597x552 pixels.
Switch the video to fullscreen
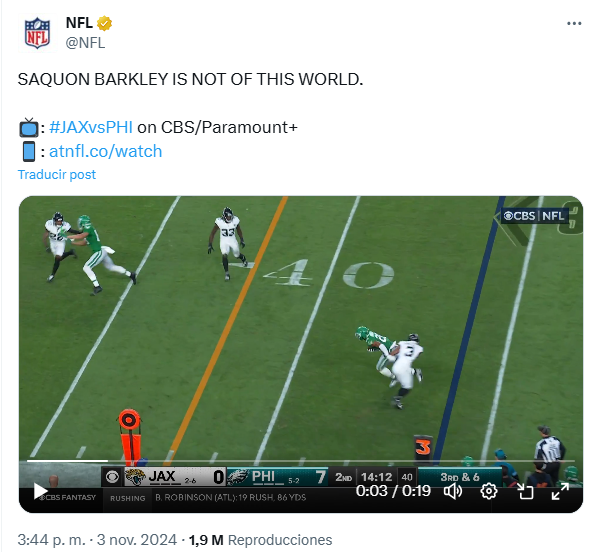click(x=560, y=491)
